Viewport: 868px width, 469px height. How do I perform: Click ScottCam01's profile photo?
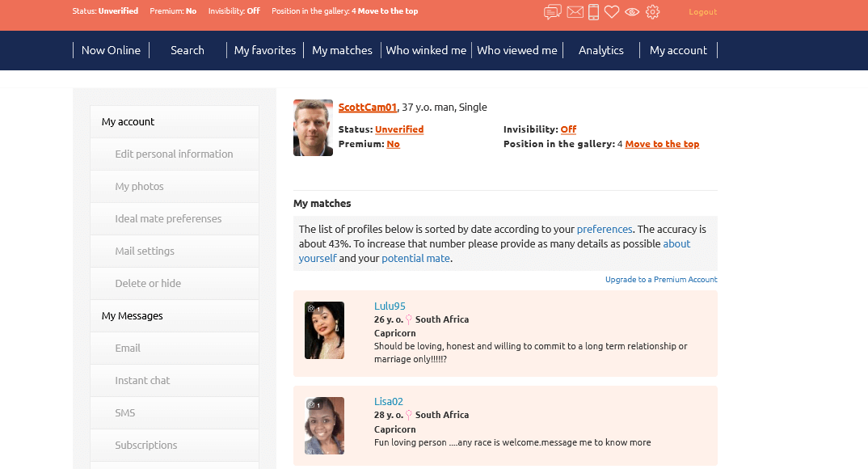click(314, 128)
